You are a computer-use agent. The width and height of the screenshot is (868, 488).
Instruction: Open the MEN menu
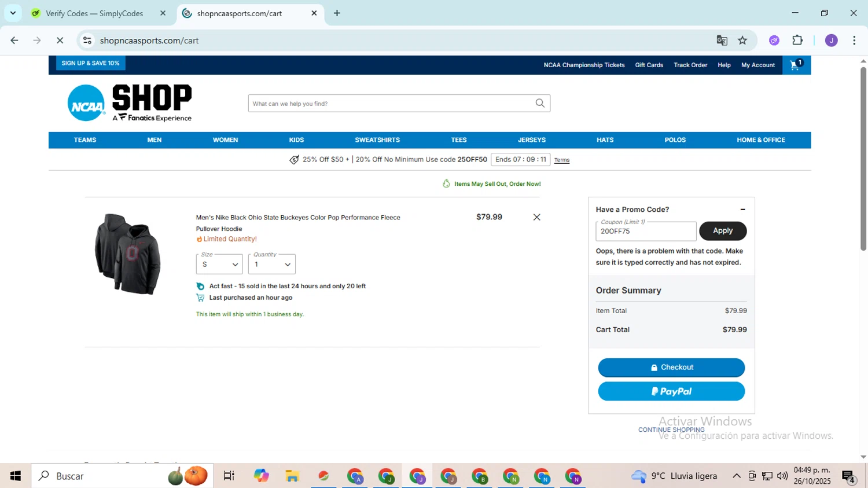155,140
